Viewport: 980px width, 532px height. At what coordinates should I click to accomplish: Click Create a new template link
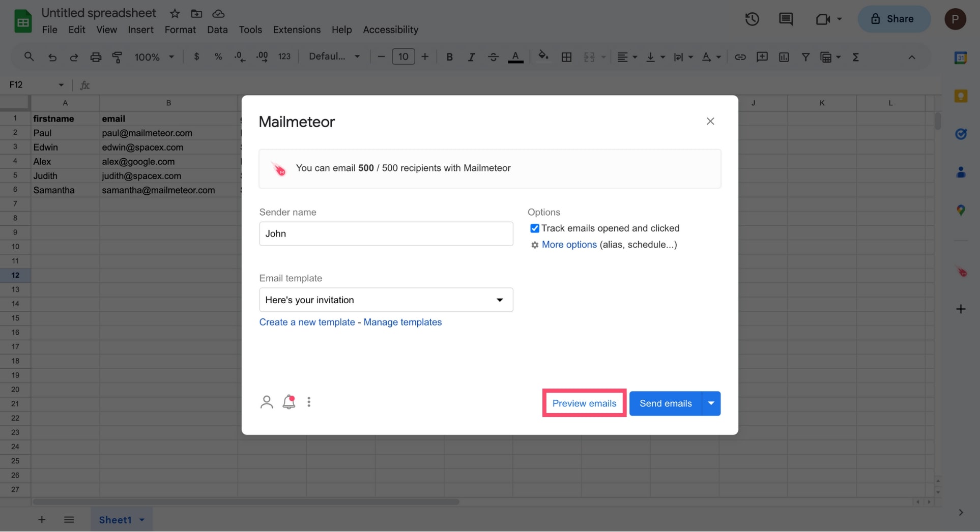click(x=307, y=322)
